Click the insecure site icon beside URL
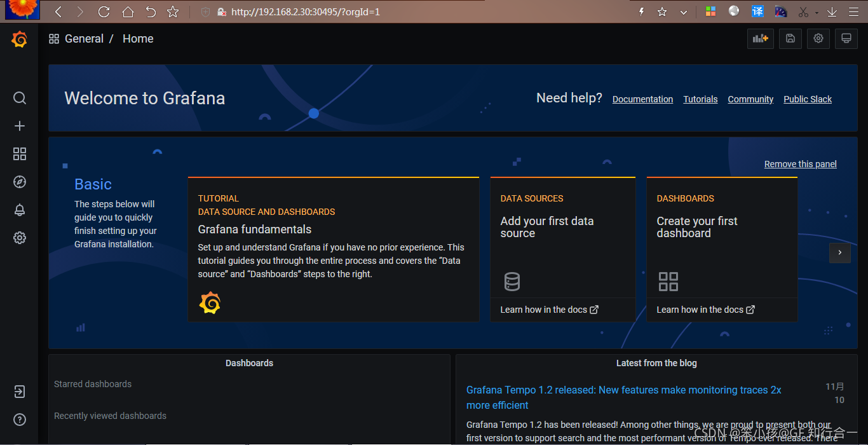Viewport: 868px width, 445px height. point(222,11)
